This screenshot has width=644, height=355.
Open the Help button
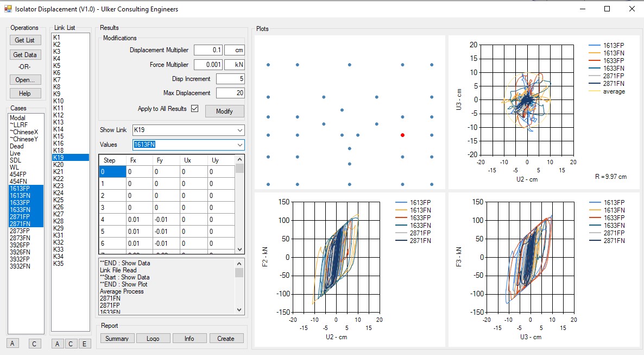click(x=25, y=94)
